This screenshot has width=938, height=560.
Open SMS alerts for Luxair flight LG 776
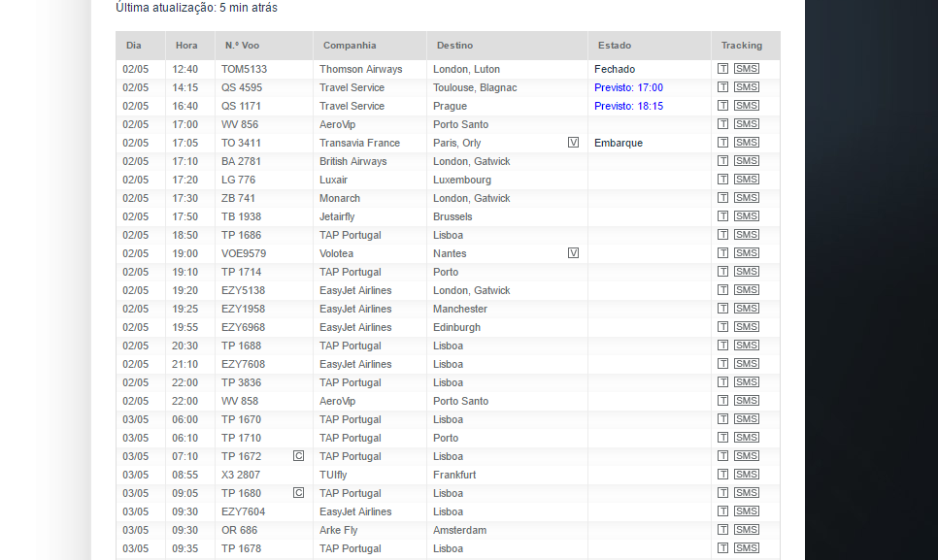click(x=747, y=180)
